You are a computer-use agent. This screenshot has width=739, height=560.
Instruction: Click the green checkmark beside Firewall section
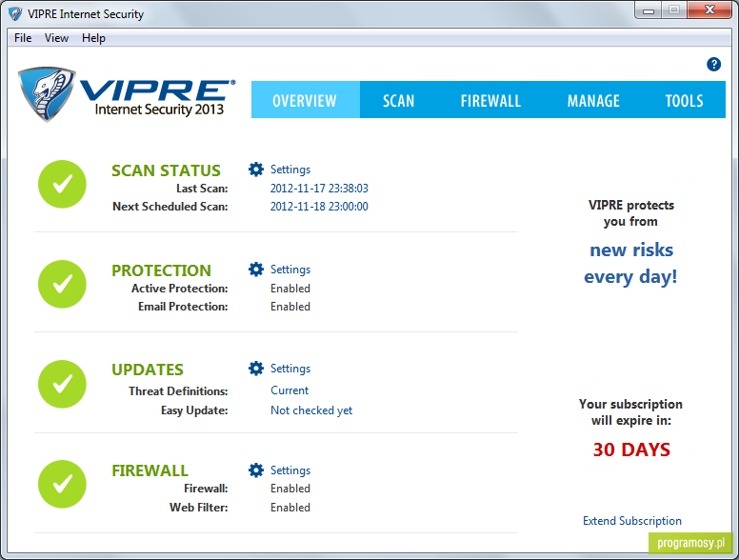coord(62,484)
